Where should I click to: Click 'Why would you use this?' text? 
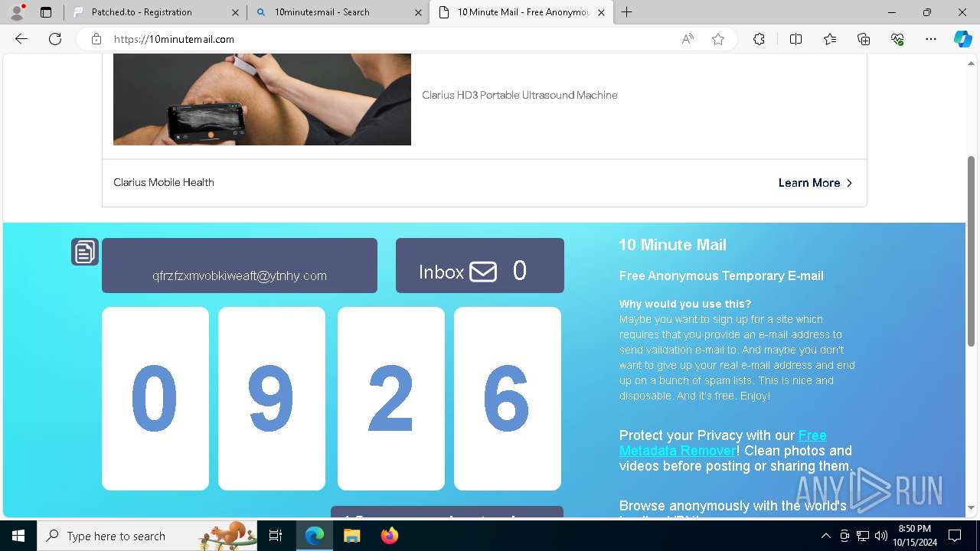coord(685,304)
